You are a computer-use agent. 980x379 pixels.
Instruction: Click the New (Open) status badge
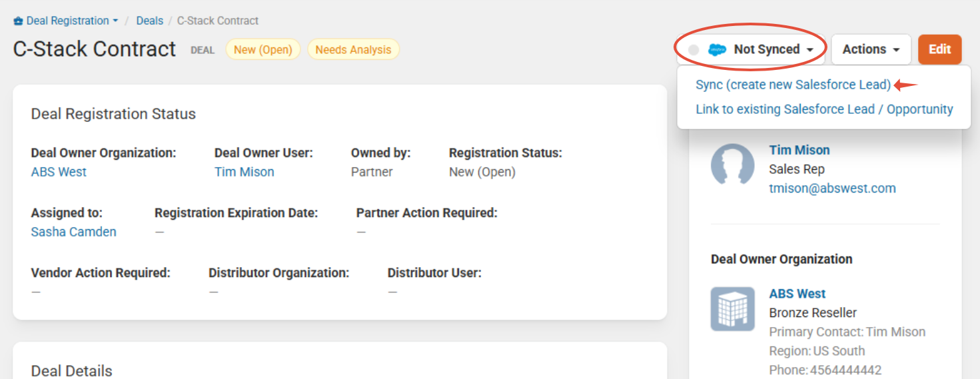pos(263,49)
